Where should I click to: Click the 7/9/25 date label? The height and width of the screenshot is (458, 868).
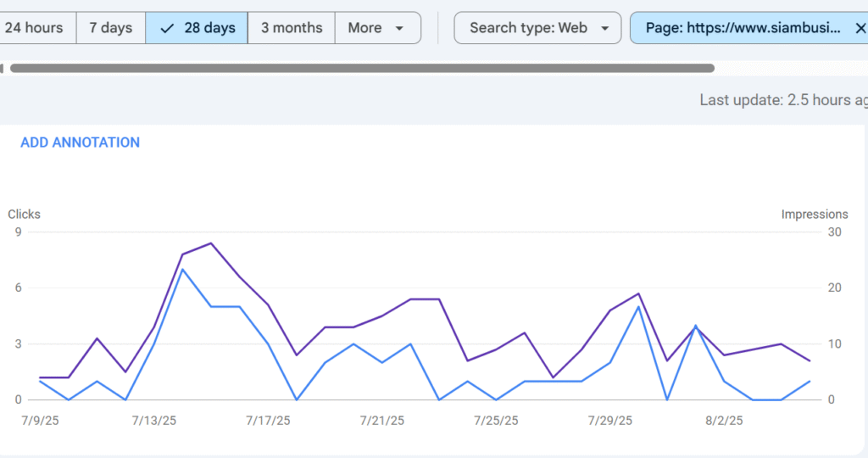pyautogui.click(x=39, y=421)
